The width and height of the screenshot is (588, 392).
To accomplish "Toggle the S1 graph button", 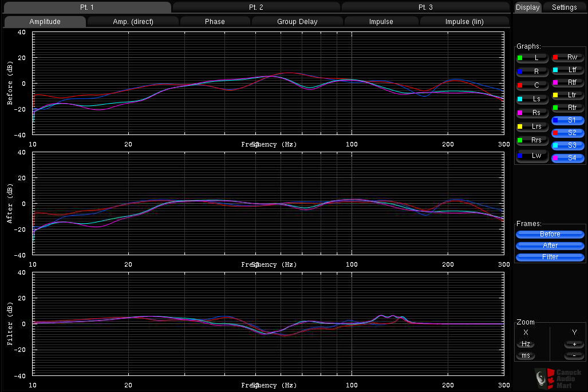I will 568,120.
